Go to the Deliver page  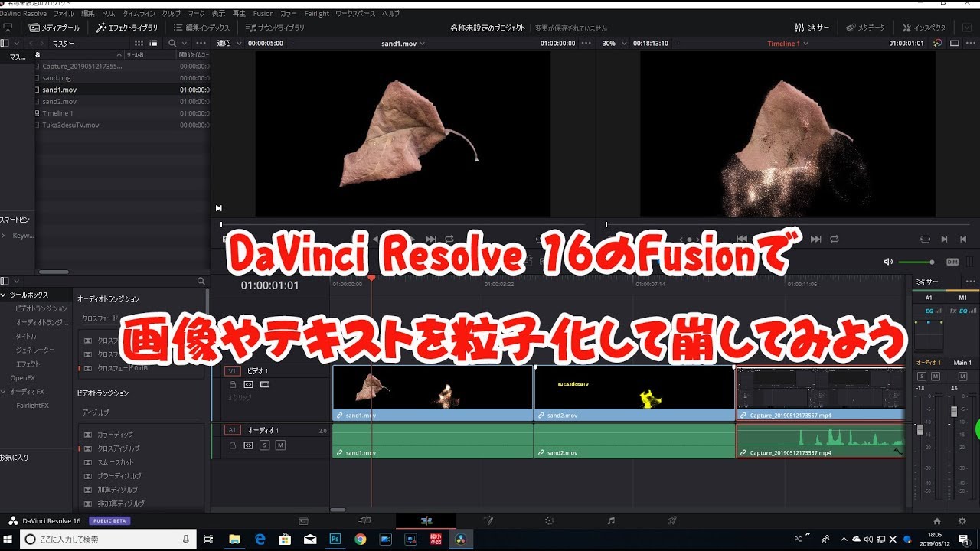672,520
